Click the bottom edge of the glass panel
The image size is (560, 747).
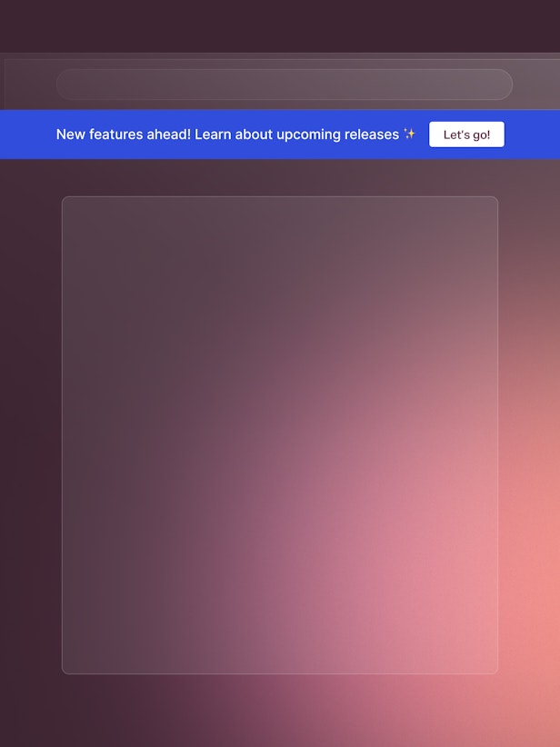[280, 673]
